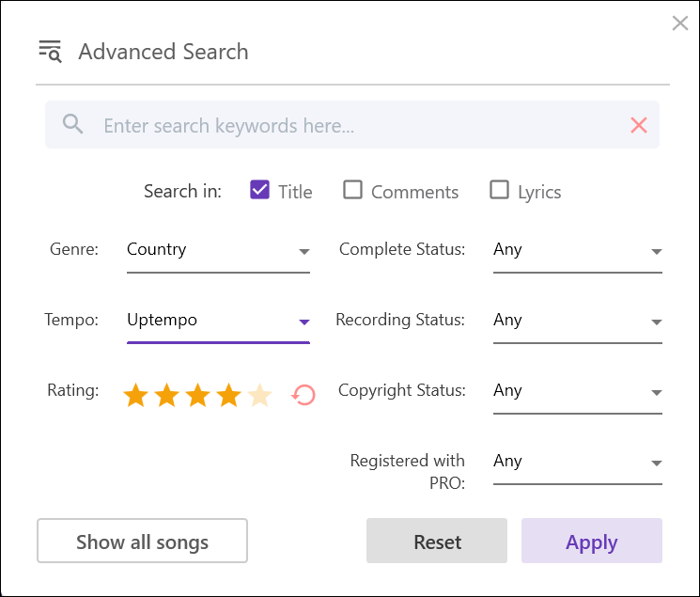Set rating to five stars
700x597 pixels.
[x=260, y=396]
